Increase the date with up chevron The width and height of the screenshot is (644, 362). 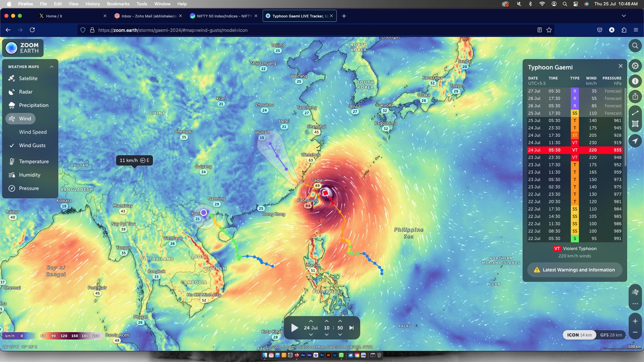(311, 321)
